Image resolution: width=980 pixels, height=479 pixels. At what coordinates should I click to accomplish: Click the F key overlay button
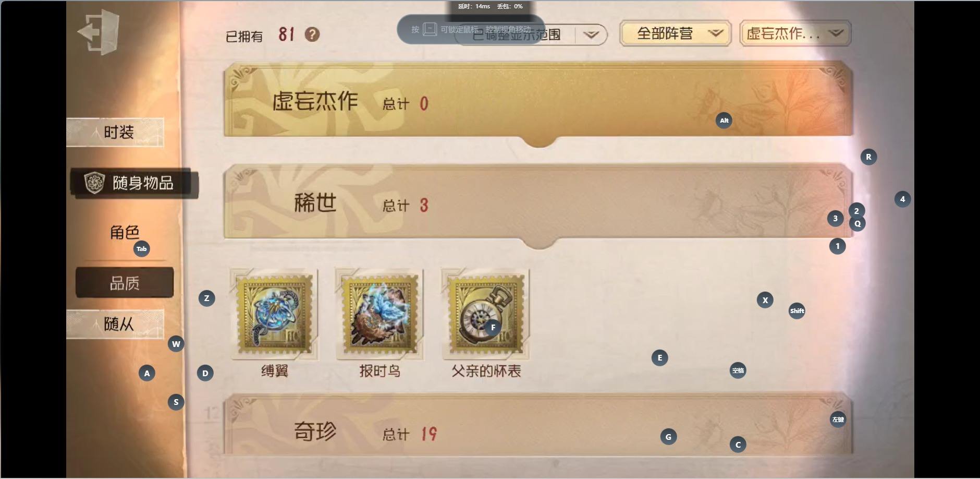(x=493, y=328)
